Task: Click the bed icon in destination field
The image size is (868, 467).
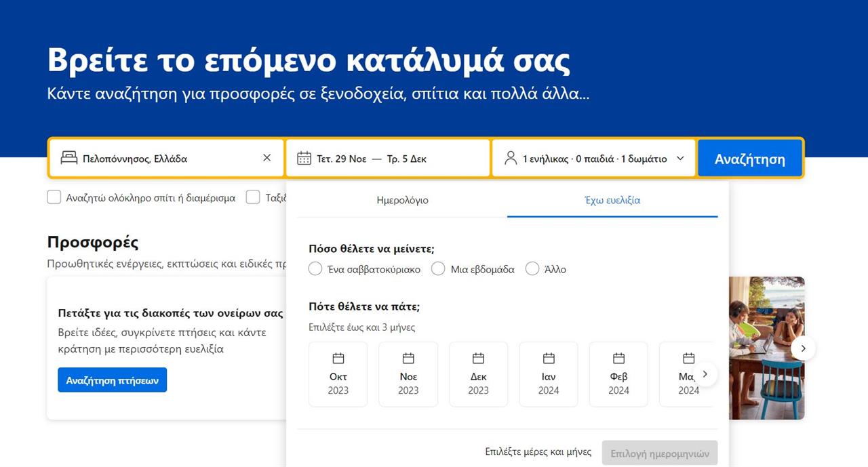Action: [69, 159]
